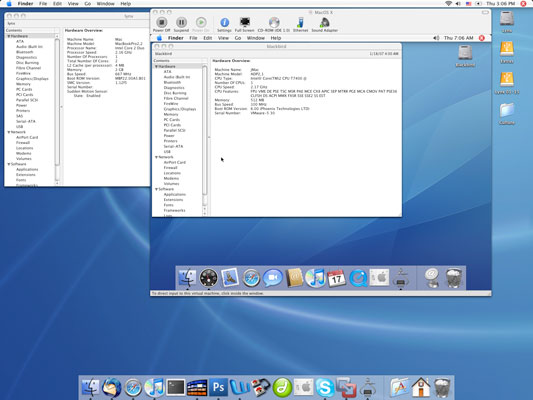
Task: Collapse Software section in blackbird window
Action: tap(156, 189)
